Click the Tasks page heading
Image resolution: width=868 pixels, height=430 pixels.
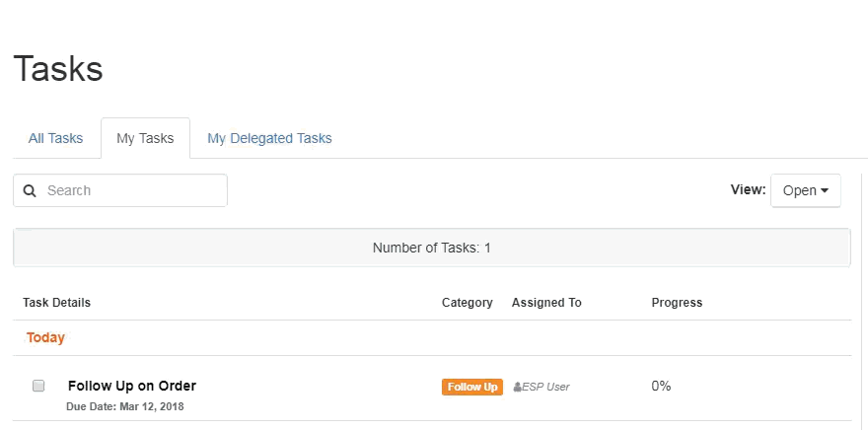(58, 69)
